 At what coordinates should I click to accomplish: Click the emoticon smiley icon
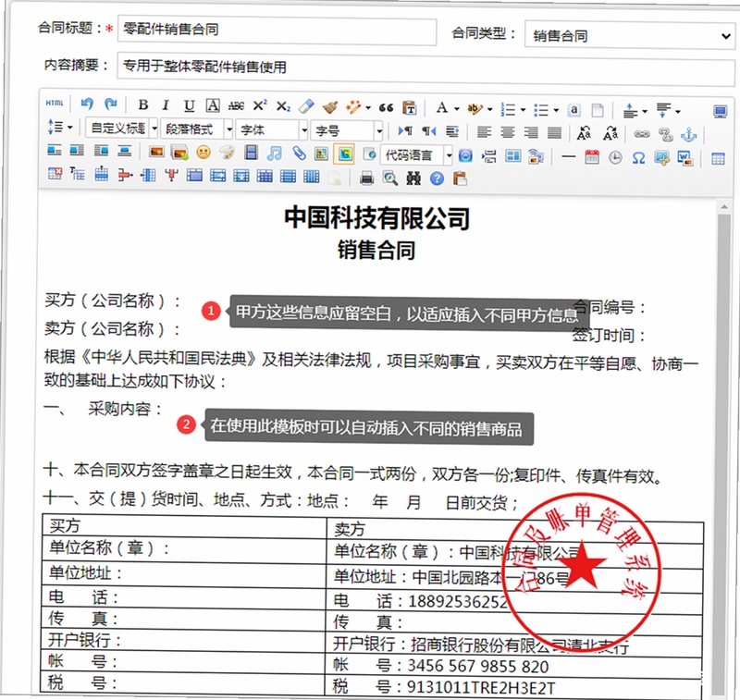[x=203, y=153]
